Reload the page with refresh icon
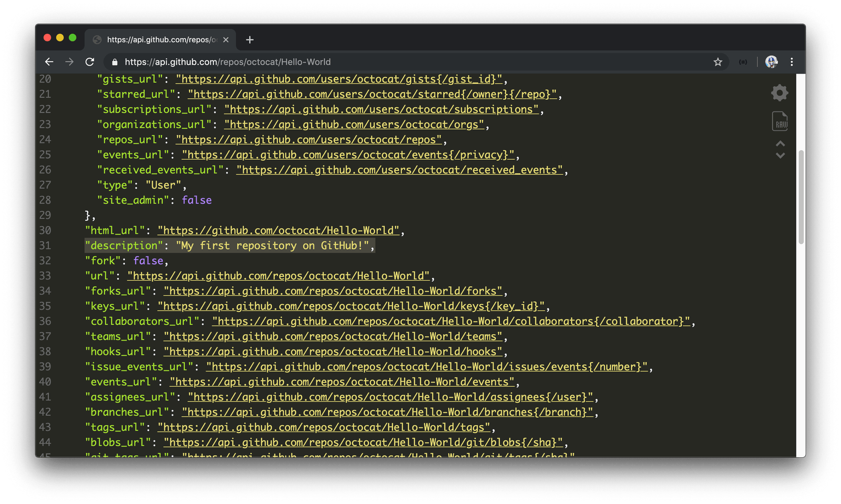 (x=90, y=62)
